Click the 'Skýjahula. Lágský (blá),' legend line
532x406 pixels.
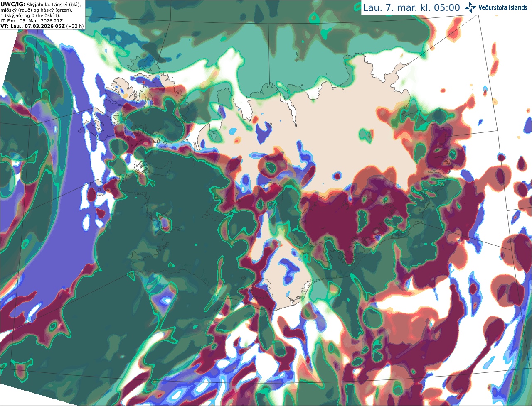pos(54,4)
